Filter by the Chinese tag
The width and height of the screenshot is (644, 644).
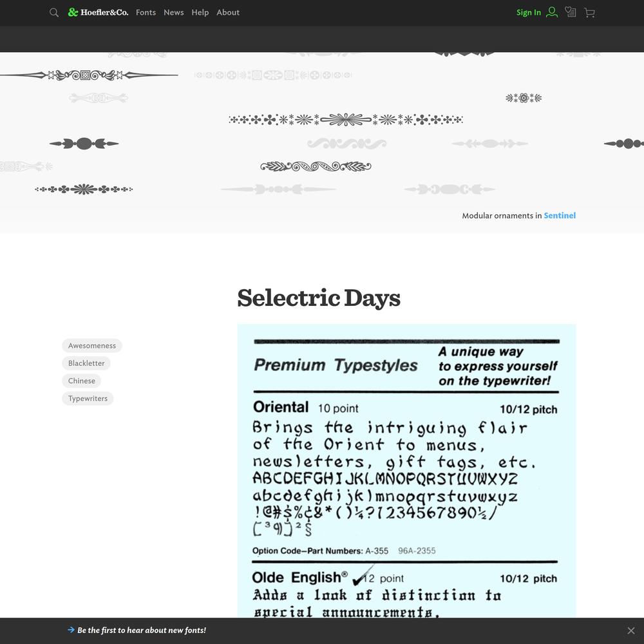click(x=81, y=381)
